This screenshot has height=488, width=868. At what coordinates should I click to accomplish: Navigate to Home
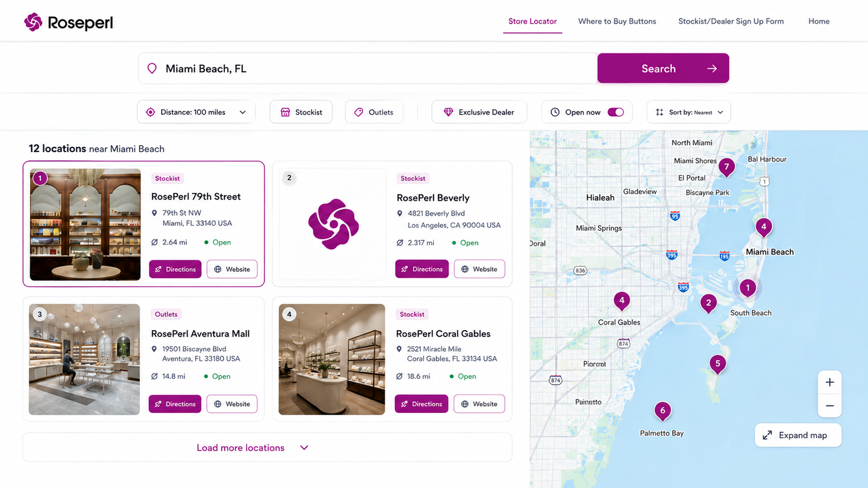coord(819,21)
